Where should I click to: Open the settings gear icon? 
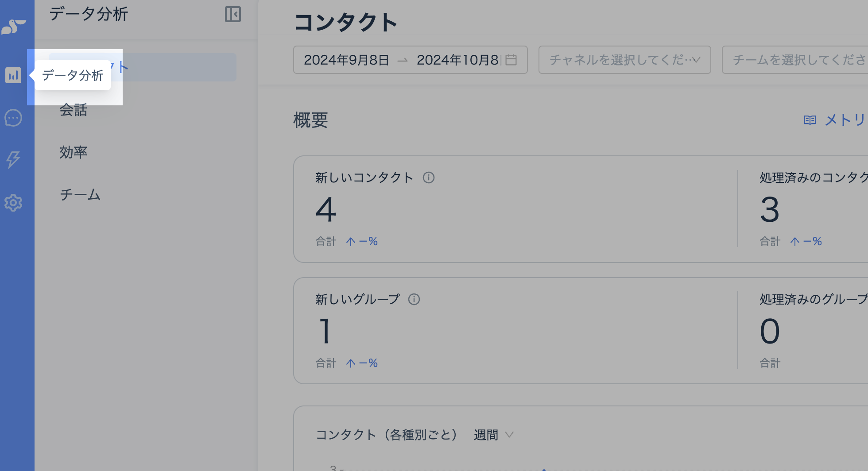[x=13, y=203]
